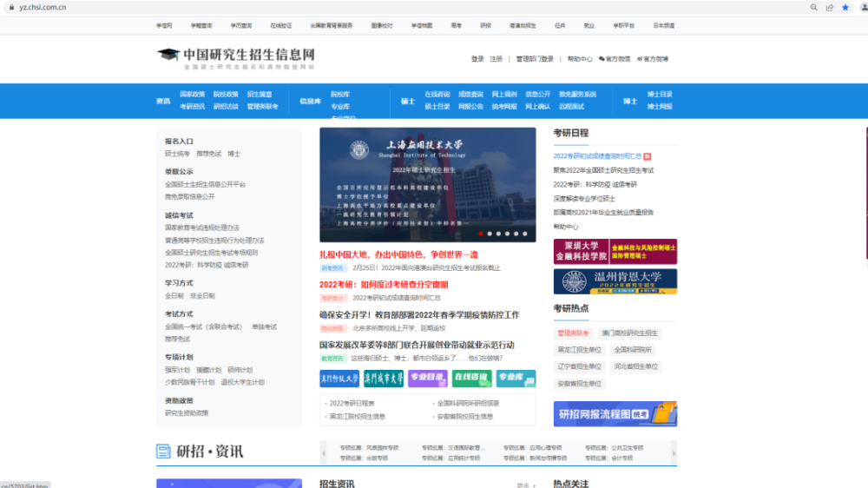
Task: Open 全日制 under 学习方式
Action: point(174,296)
